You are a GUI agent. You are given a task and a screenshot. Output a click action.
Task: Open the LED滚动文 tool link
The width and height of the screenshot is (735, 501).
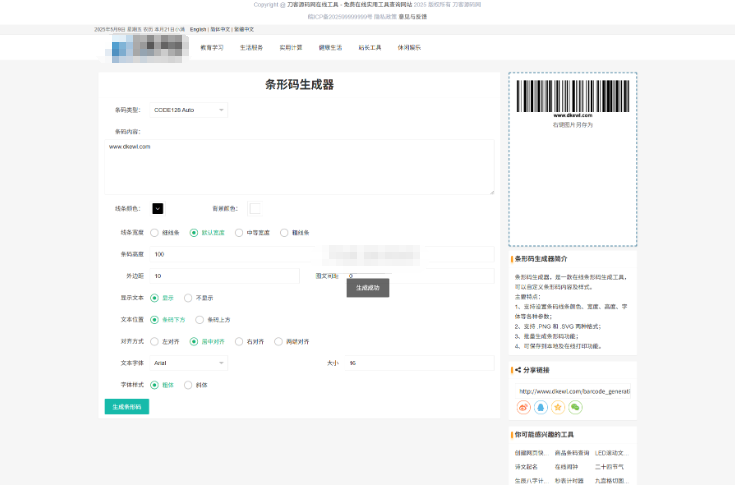pos(612,453)
